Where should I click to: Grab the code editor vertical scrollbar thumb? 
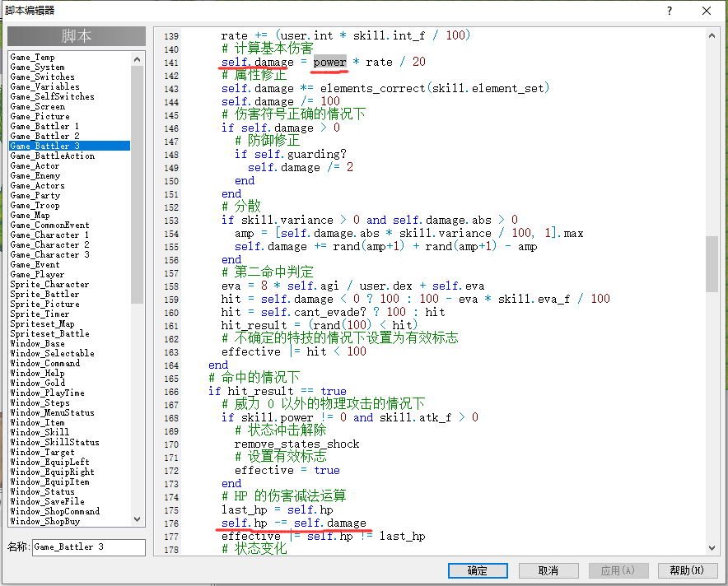click(712, 264)
